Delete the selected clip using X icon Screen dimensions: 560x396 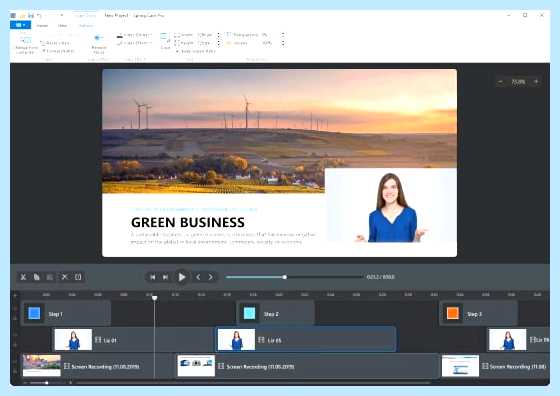(65, 277)
